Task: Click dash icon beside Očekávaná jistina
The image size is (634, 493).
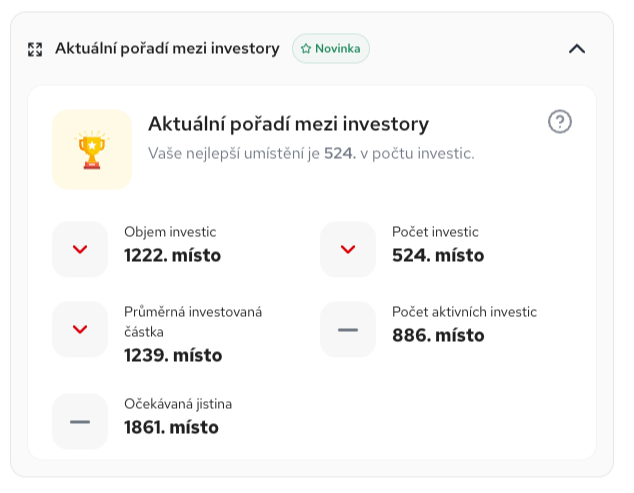Action: 80,421
